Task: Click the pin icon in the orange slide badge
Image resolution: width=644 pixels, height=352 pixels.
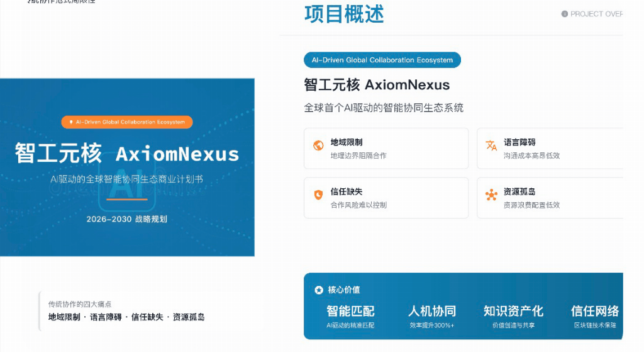Action: click(70, 122)
